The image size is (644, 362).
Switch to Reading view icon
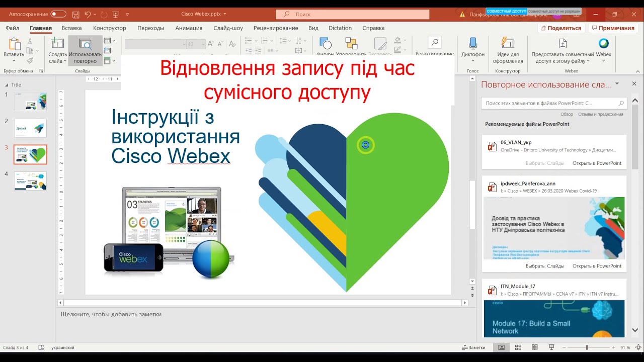coord(535,347)
